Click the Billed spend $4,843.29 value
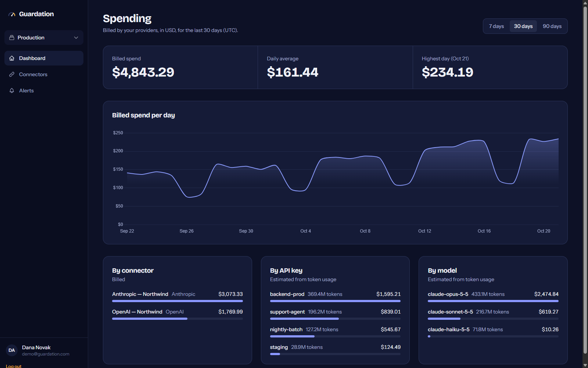Viewport: 588px width, 368px height. [x=143, y=72]
